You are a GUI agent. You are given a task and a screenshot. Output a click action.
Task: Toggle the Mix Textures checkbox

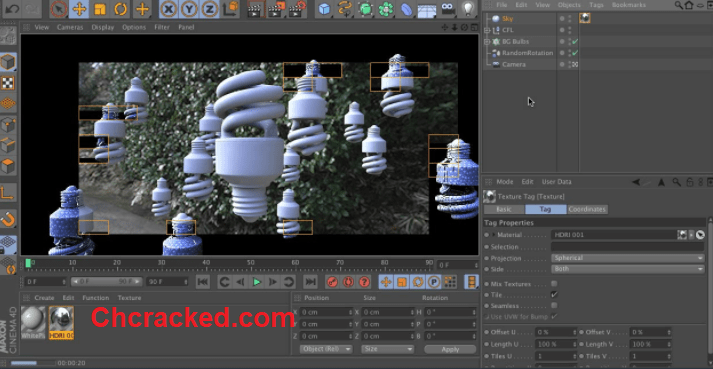[554, 283]
